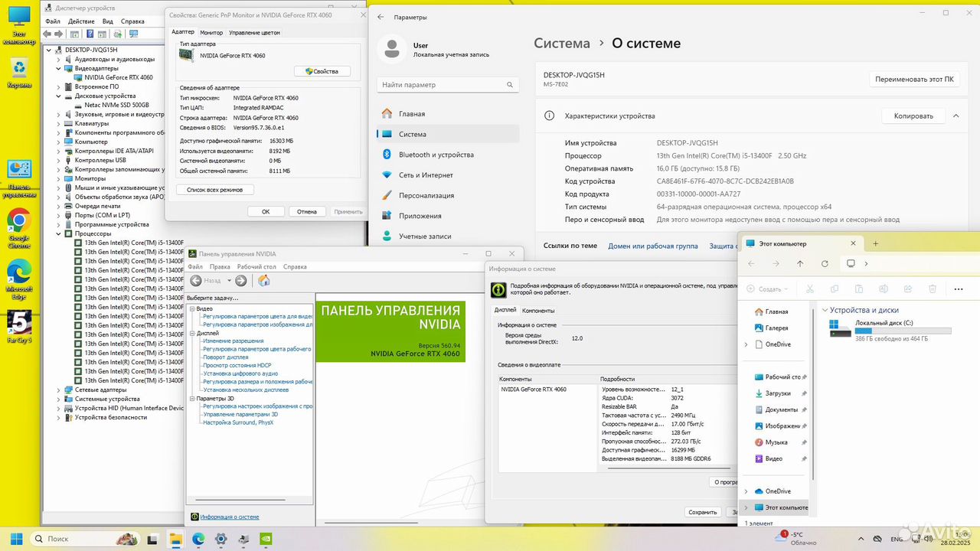The width and height of the screenshot is (980, 551).
Task: Click Windows Start button on taskbar
Action: click(16, 538)
